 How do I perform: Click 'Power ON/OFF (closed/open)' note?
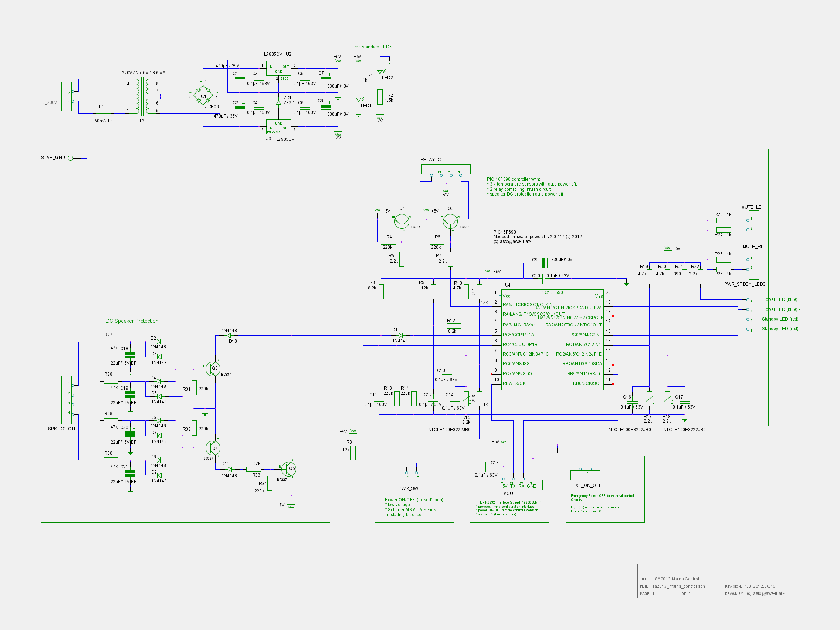(x=414, y=500)
